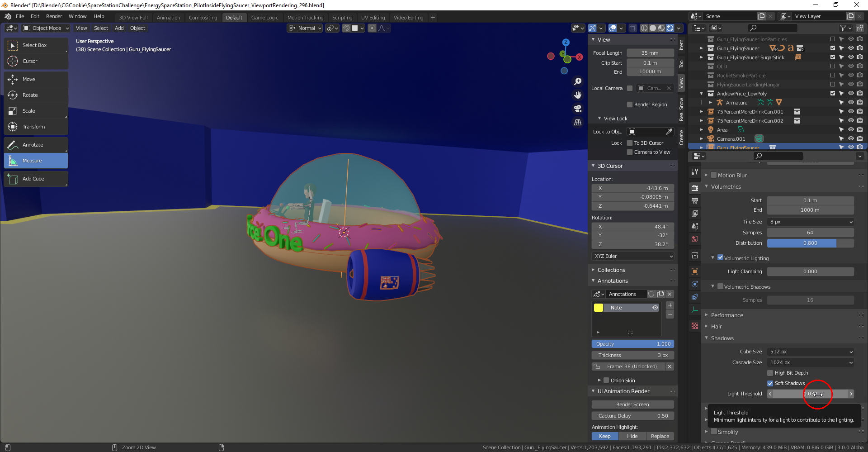Click the outliner filter funnel icon
Image resolution: width=868 pixels, height=452 pixels.
pos(843,28)
